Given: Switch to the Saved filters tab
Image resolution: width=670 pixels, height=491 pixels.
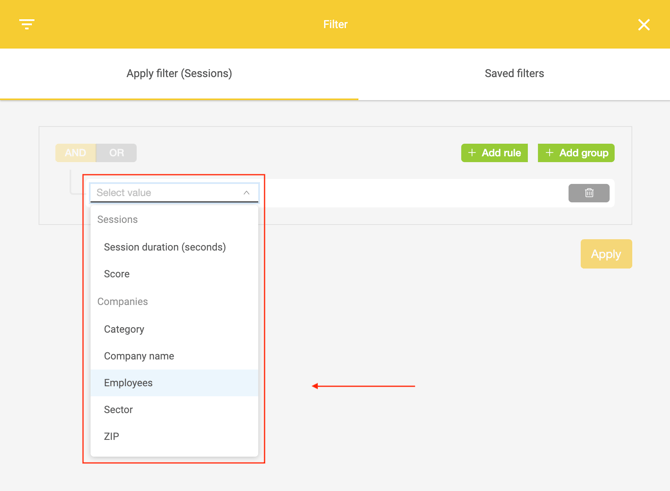Looking at the screenshot, I should pyautogui.click(x=514, y=73).
